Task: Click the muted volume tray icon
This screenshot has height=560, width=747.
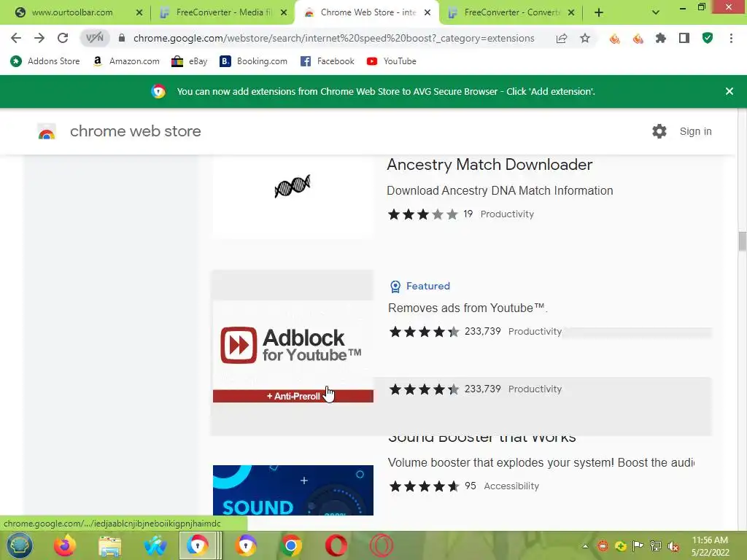Action: click(x=673, y=546)
